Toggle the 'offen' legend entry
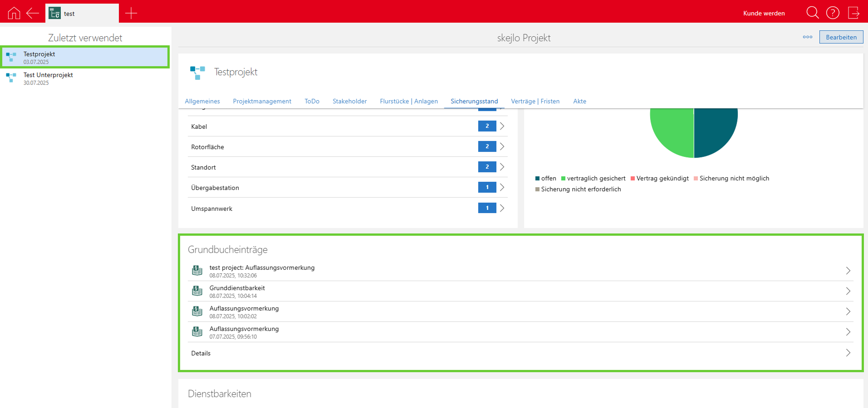The width and height of the screenshot is (868, 408). point(545,179)
